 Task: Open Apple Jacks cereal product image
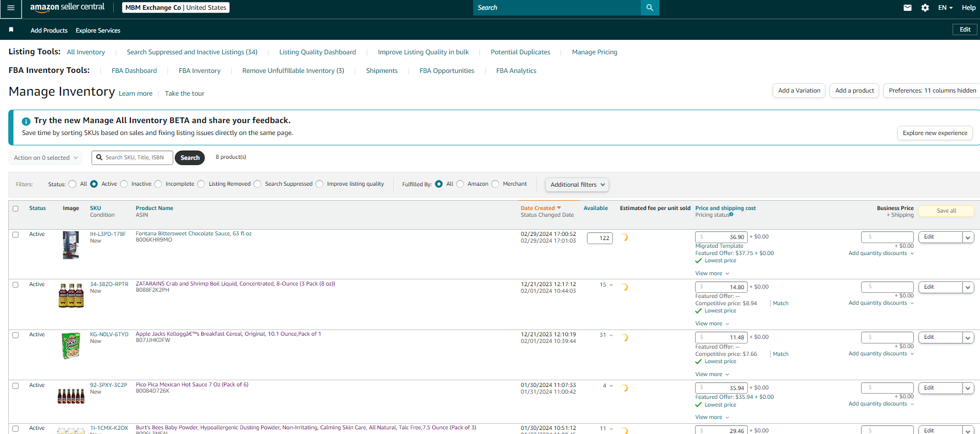pos(71,346)
